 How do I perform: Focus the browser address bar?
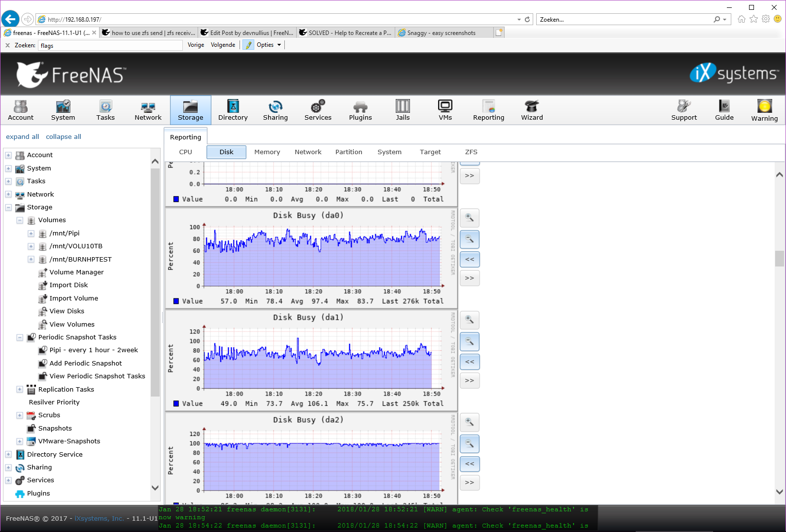click(276, 19)
